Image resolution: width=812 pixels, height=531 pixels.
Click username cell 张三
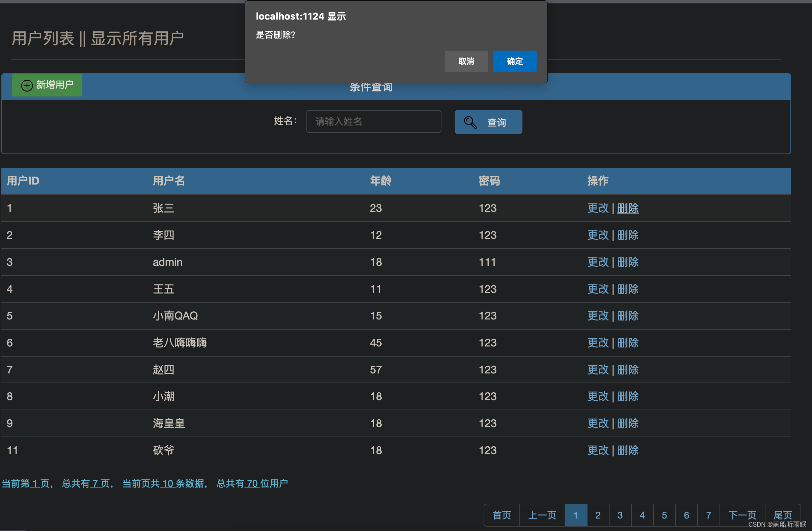[163, 208]
